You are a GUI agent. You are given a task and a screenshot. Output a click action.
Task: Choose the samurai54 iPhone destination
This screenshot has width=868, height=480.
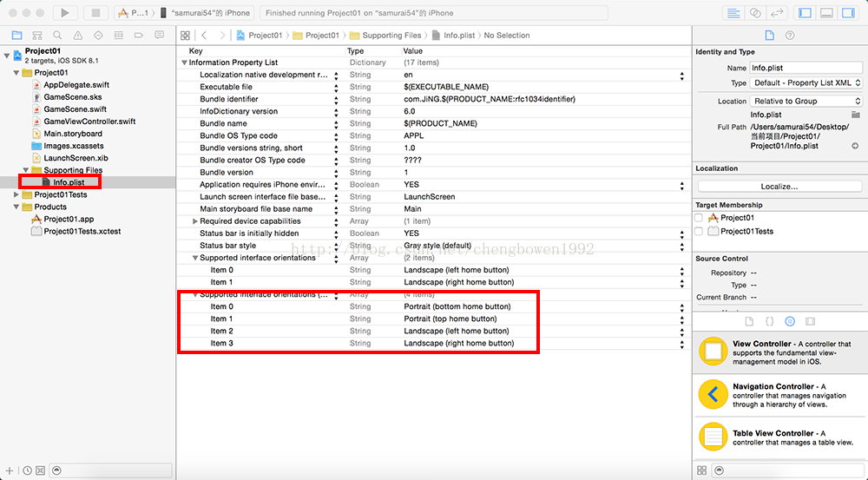pyautogui.click(x=206, y=13)
